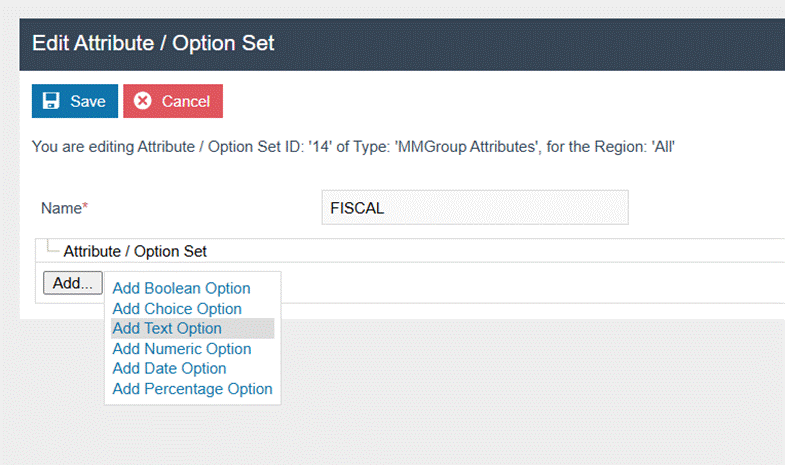Open the Add... dropdown button
Image resolution: width=785 pixels, height=465 pixels.
pos(73,283)
